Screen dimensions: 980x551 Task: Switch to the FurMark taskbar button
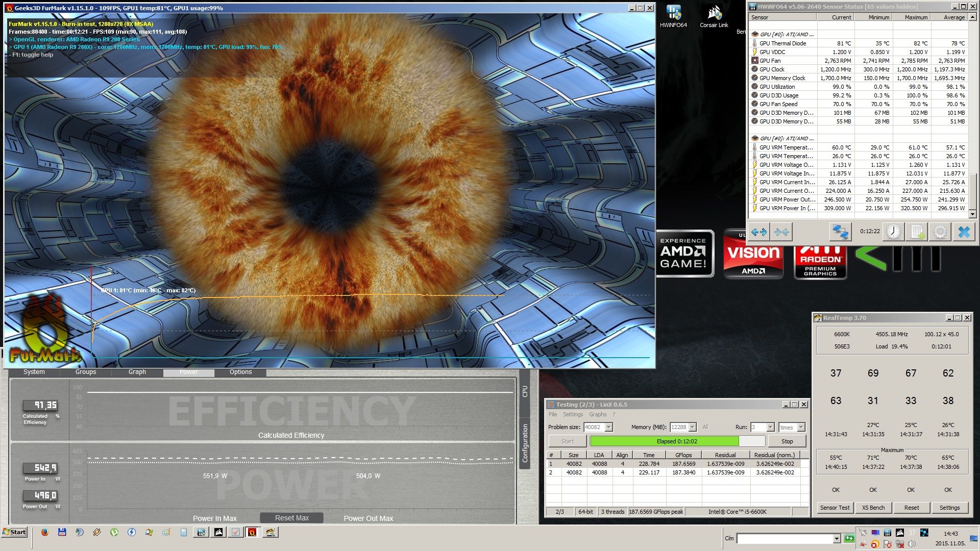(252, 532)
